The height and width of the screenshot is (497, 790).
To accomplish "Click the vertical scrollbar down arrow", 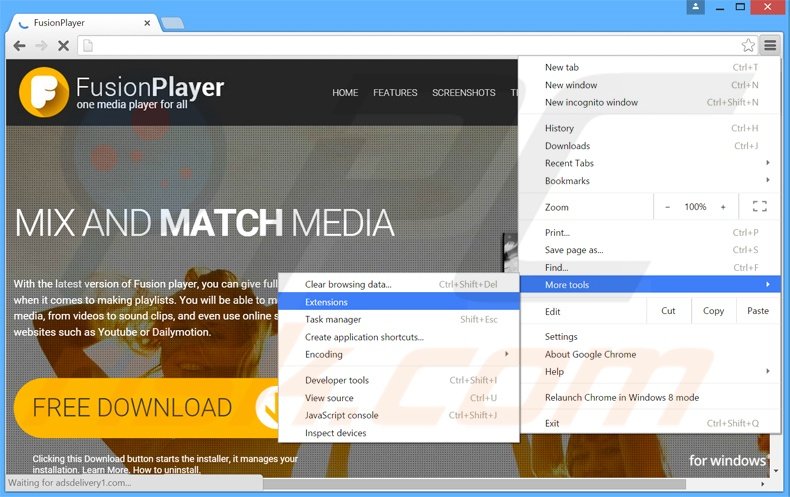I will point(776,471).
